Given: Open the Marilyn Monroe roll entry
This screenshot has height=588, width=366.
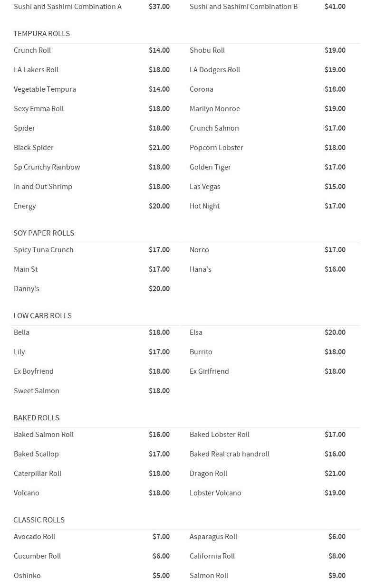Looking at the screenshot, I should point(215,109).
